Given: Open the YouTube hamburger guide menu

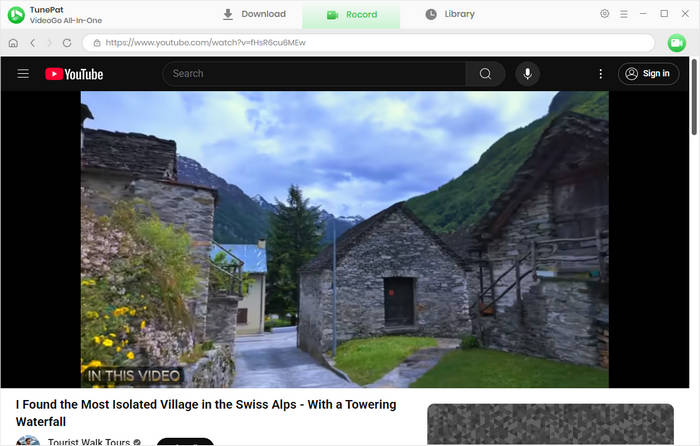Looking at the screenshot, I should tap(23, 74).
